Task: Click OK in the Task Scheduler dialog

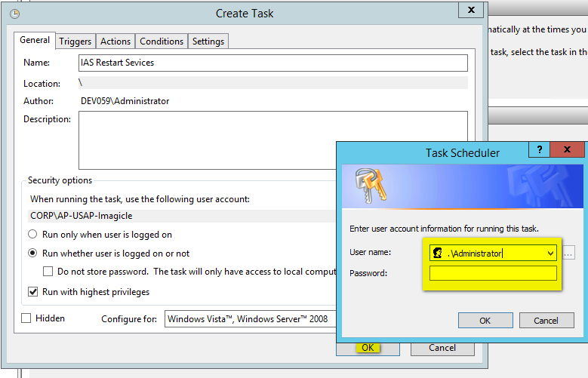Action: point(485,321)
